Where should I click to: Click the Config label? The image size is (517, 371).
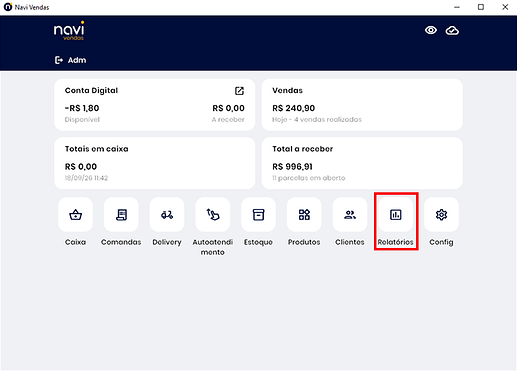coord(441,242)
